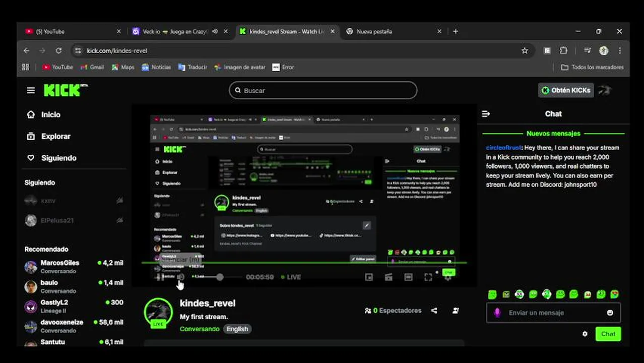Image resolution: width=644 pixels, height=363 pixels.
Task: Click the Enviar un mensaje field
Action: tap(553, 313)
